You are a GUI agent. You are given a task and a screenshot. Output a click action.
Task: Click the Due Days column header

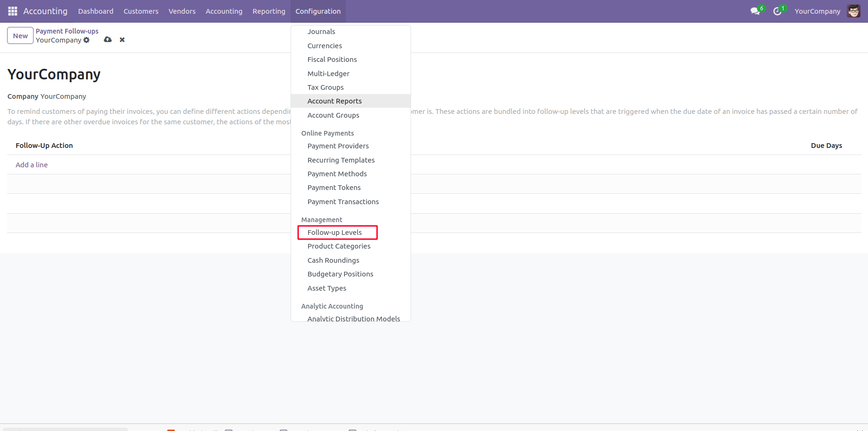click(x=826, y=146)
